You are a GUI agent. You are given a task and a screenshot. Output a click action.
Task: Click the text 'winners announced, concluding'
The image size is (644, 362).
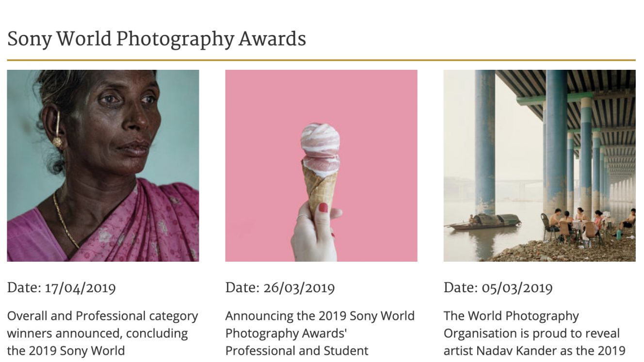click(x=97, y=333)
